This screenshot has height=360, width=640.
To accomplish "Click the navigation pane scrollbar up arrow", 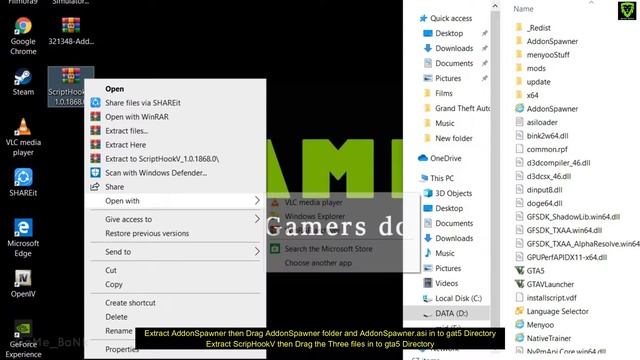I will click(x=495, y=6).
